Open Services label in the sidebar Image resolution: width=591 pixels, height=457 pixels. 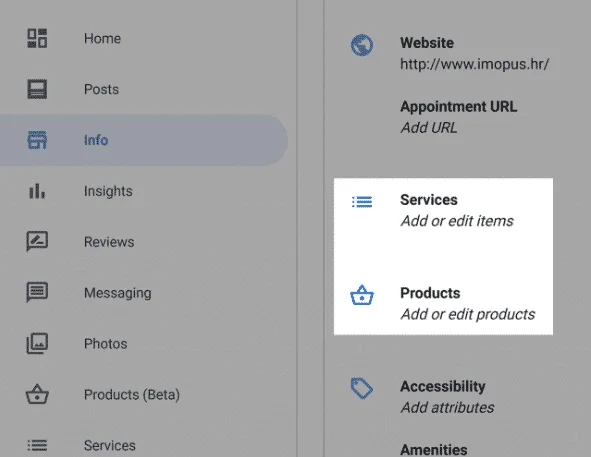tap(109, 445)
